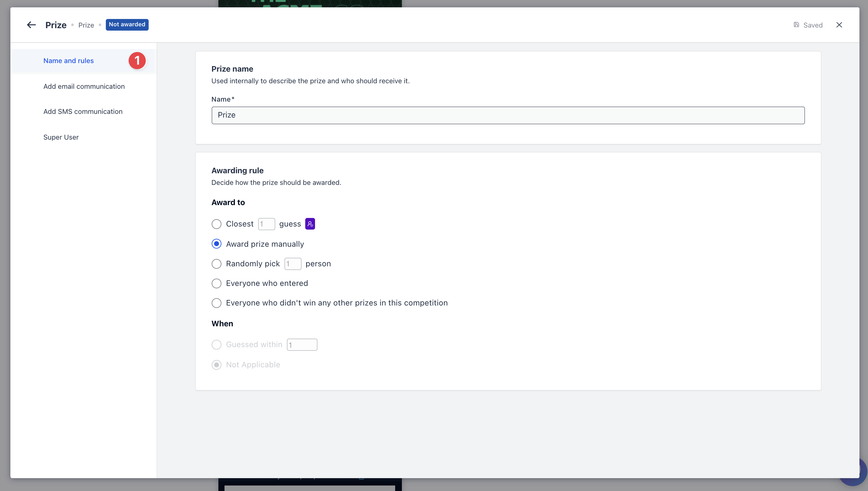The width and height of the screenshot is (868, 491).
Task: Close the Prize dialog
Action: (839, 25)
